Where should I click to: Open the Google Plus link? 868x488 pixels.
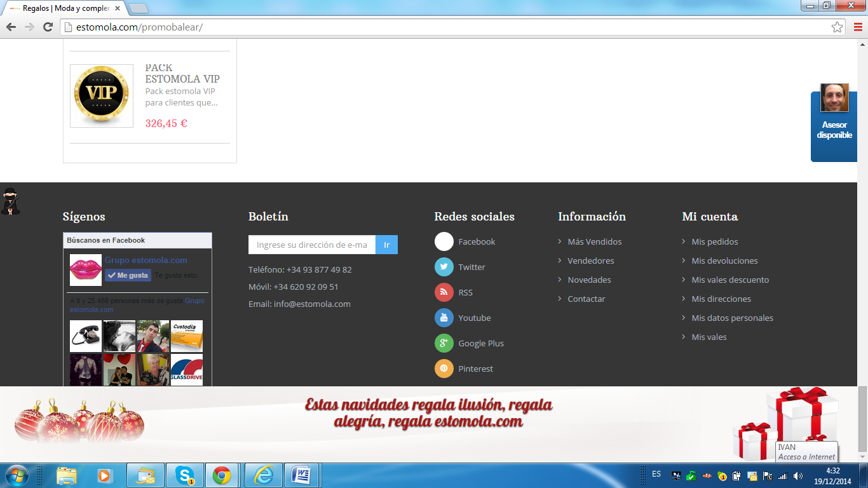point(481,343)
